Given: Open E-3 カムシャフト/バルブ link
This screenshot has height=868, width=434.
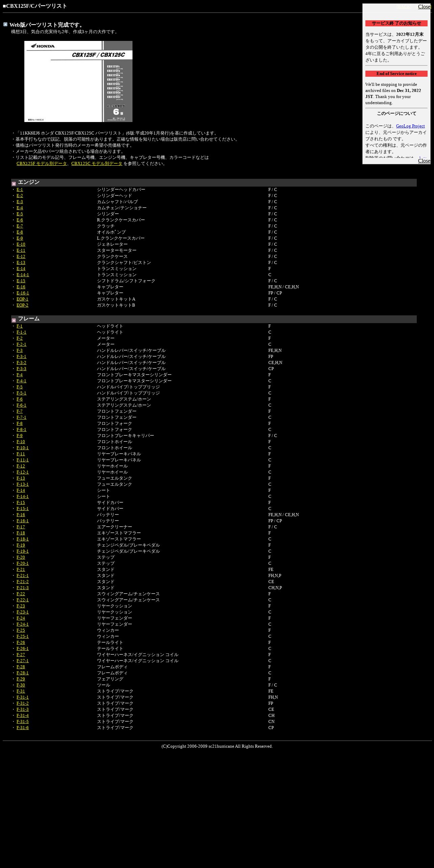Looking at the screenshot, I should 20,202.
